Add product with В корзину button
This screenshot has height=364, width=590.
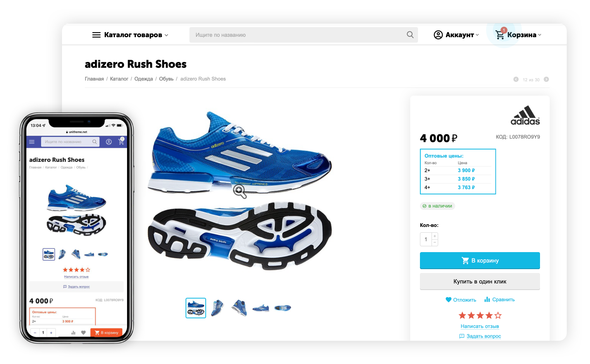(480, 261)
